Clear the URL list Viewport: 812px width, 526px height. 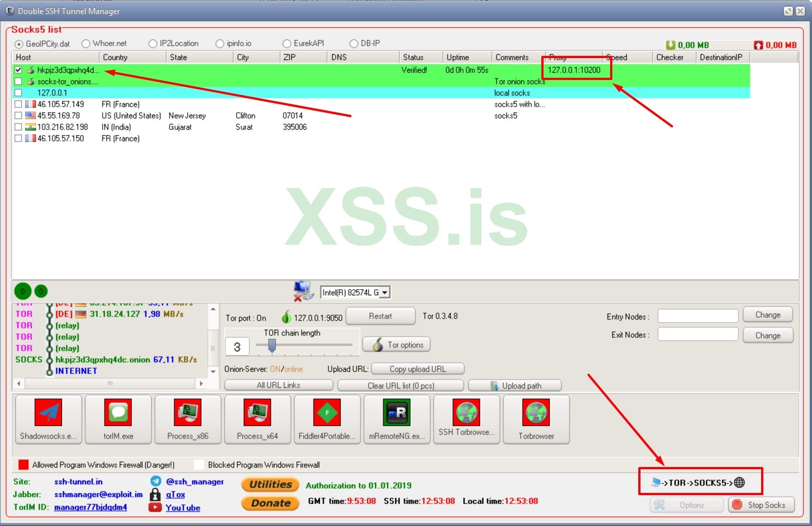pos(401,385)
